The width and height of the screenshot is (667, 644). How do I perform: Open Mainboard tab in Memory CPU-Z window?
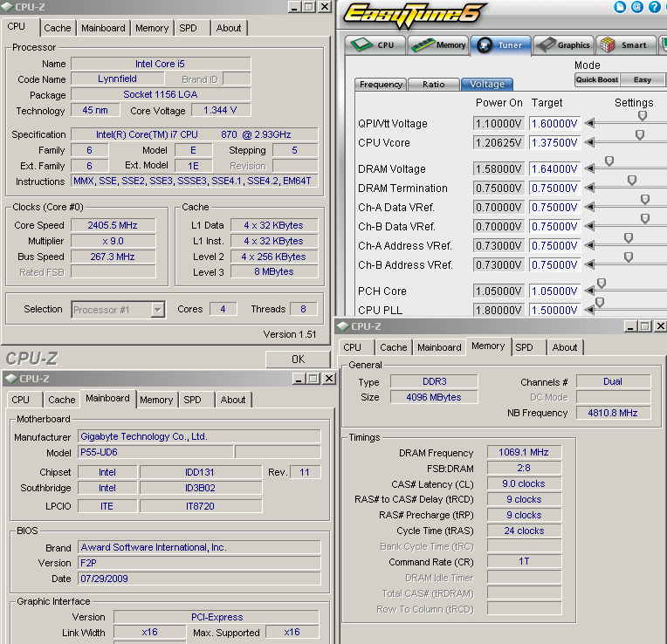point(439,347)
